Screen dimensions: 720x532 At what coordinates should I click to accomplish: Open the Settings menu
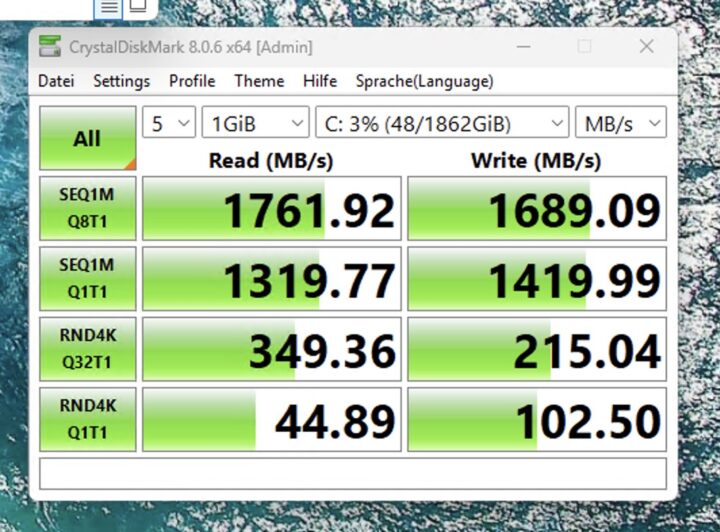[x=121, y=81]
